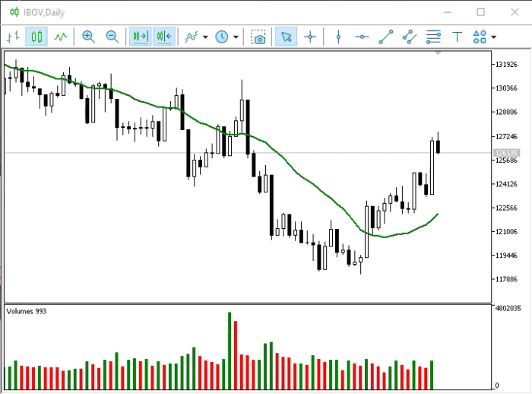Draw a trendline

coord(386,37)
